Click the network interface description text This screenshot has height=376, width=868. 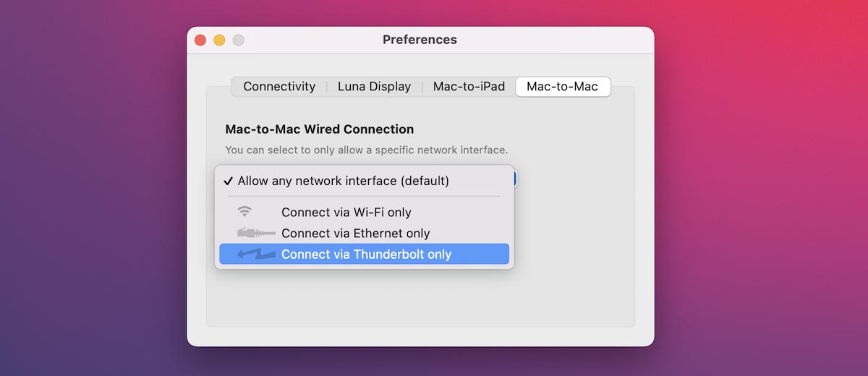click(366, 150)
